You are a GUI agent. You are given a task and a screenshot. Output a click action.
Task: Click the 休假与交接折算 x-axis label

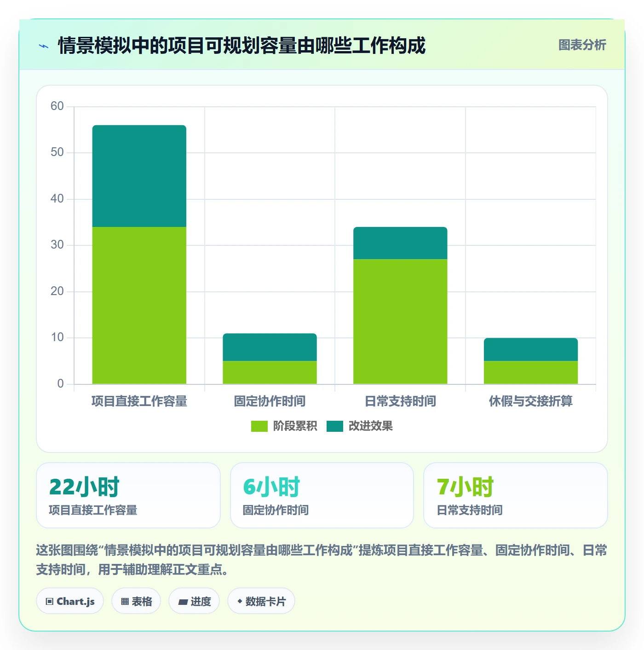coord(531,401)
